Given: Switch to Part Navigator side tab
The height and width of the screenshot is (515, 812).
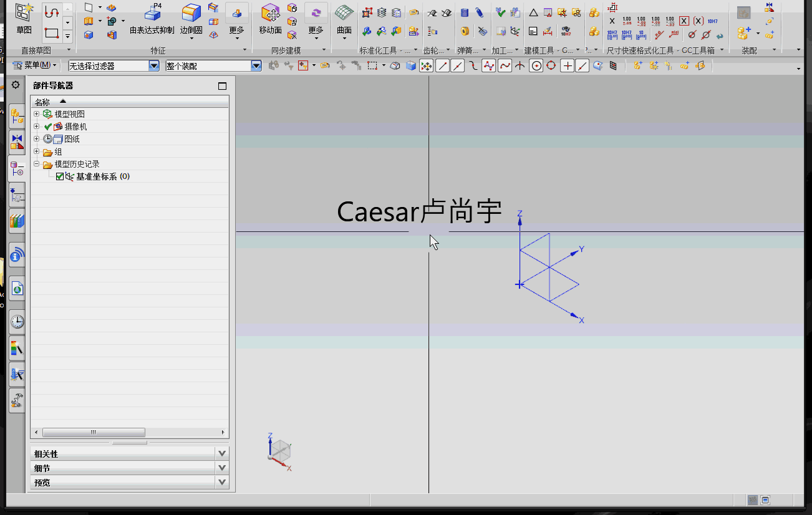Looking at the screenshot, I should pos(17,168).
